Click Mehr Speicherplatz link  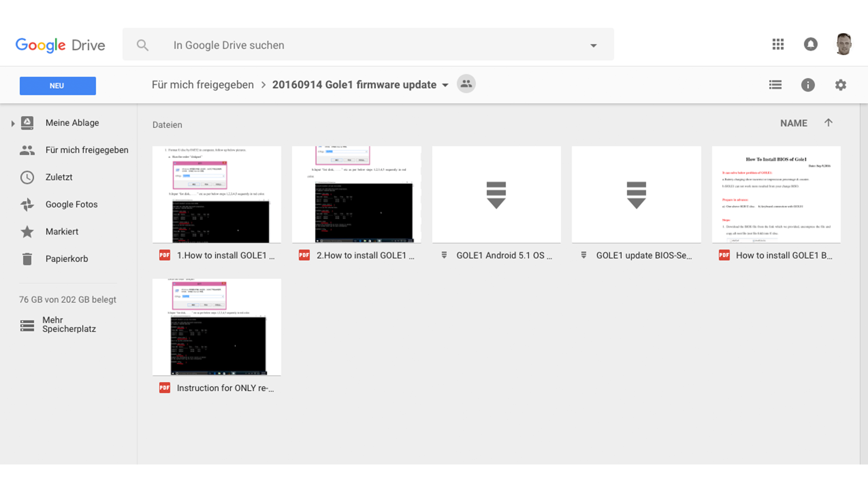click(69, 324)
